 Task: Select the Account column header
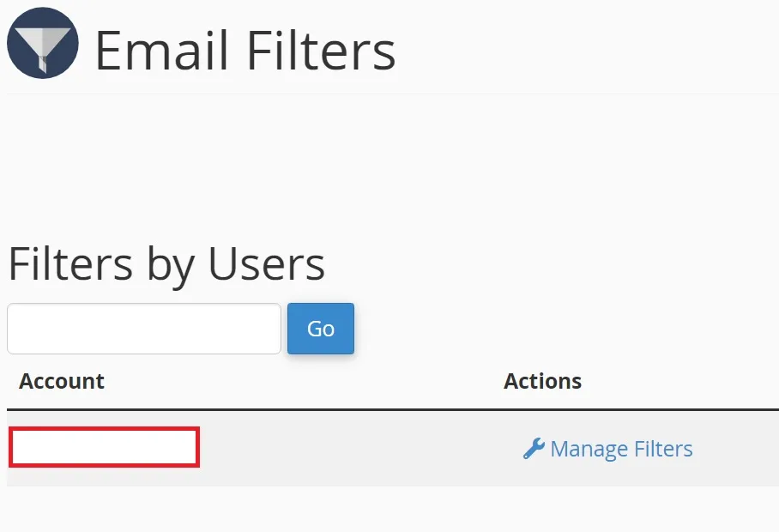(62, 382)
